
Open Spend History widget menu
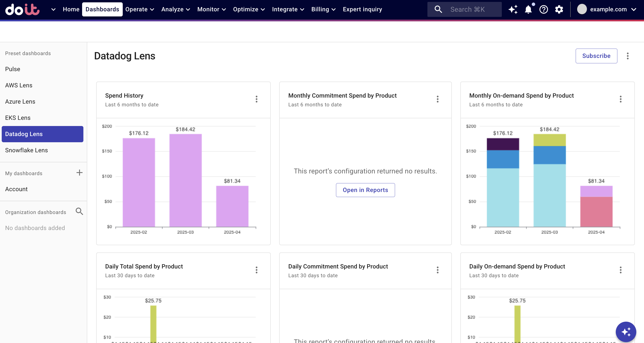pyautogui.click(x=257, y=99)
